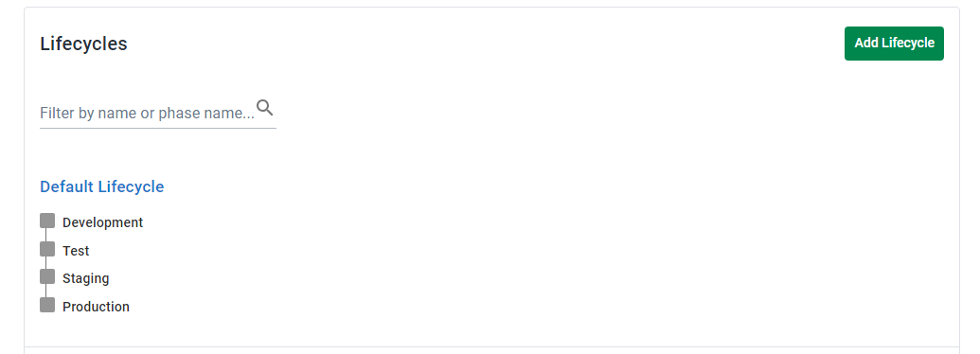Click the divider below the Default Lifecycle

pos(491,346)
